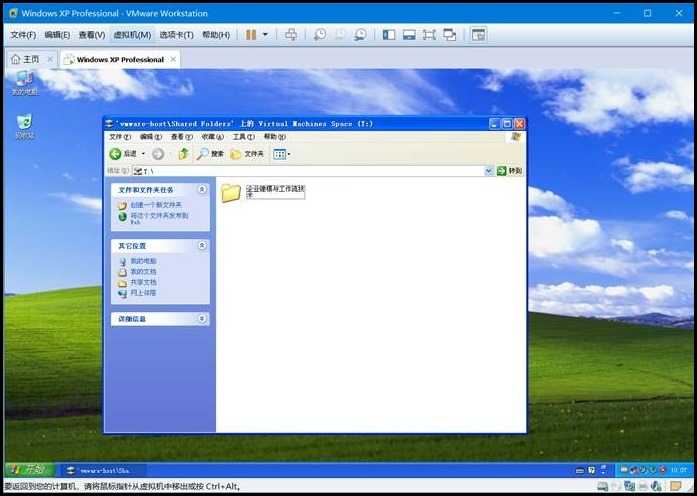Toggle the VMware library sidebar icon

click(389, 35)
